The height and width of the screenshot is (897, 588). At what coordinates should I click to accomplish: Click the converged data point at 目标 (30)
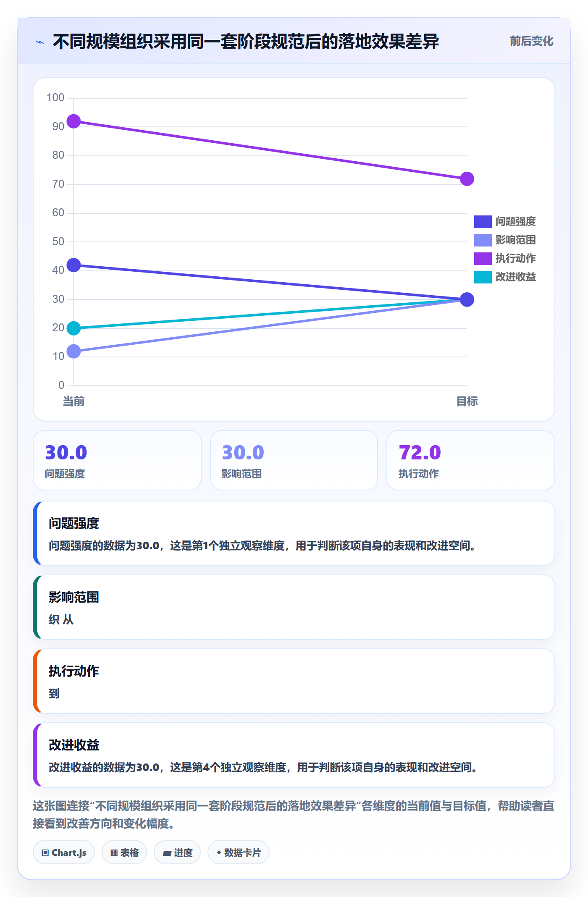pos(467,299)
